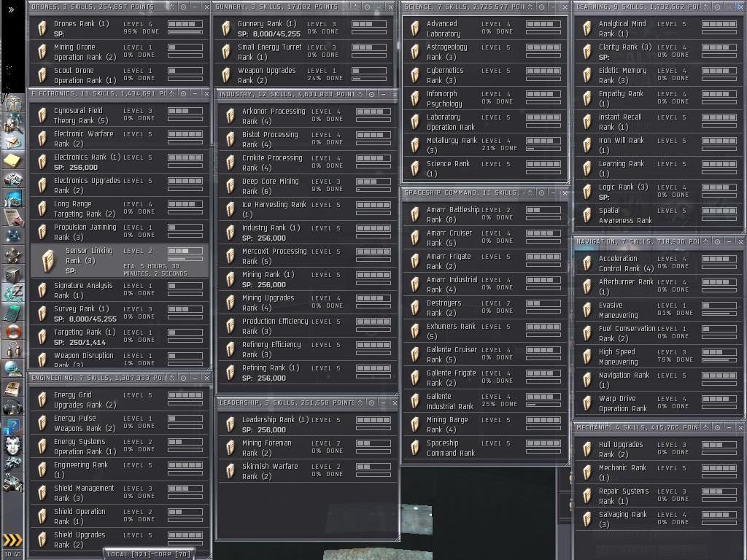Click the Drones Rank skill book icon

[x=42, y=28]
